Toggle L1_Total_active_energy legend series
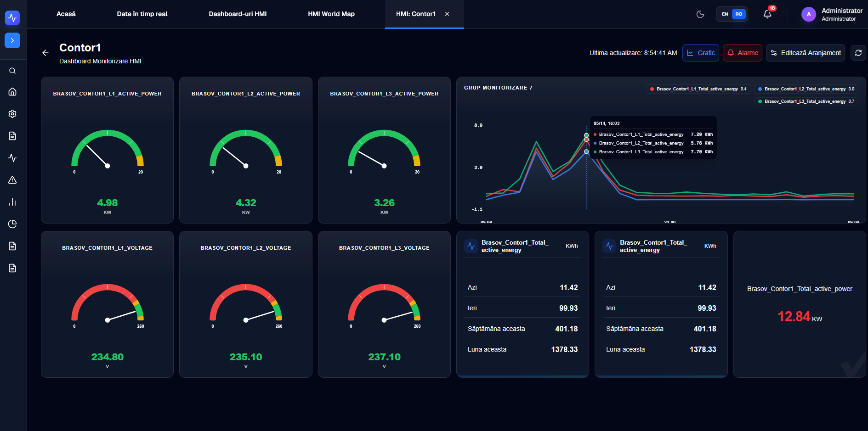The image size is (868, 431). coord(698,89)
